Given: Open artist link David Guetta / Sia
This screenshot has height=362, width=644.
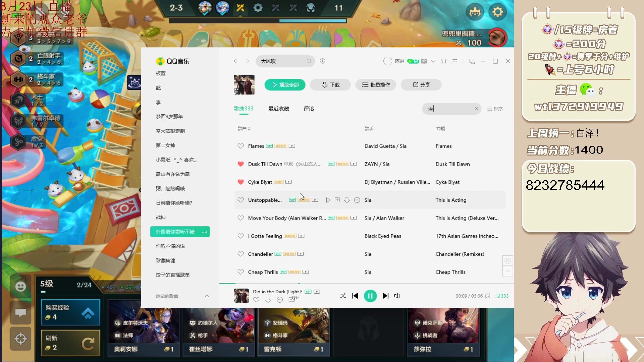Looking at the screenshot, I should [x=385, y=146].
